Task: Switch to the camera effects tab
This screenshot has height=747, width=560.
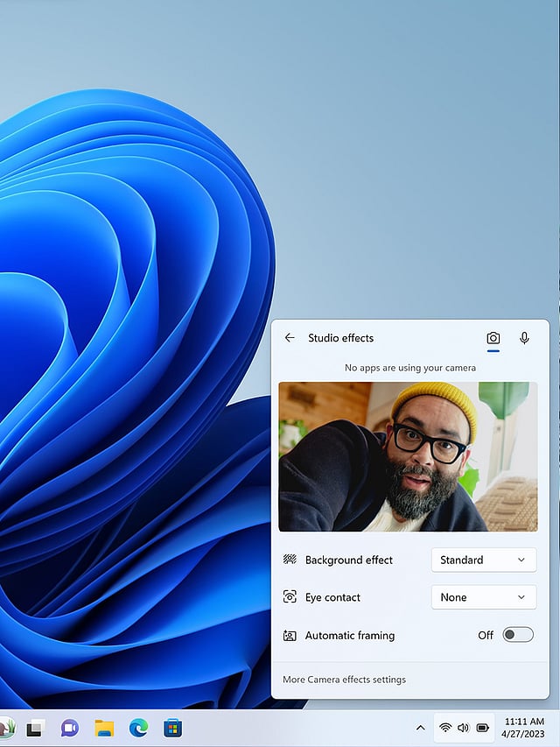Action: [x=493, y=338]
